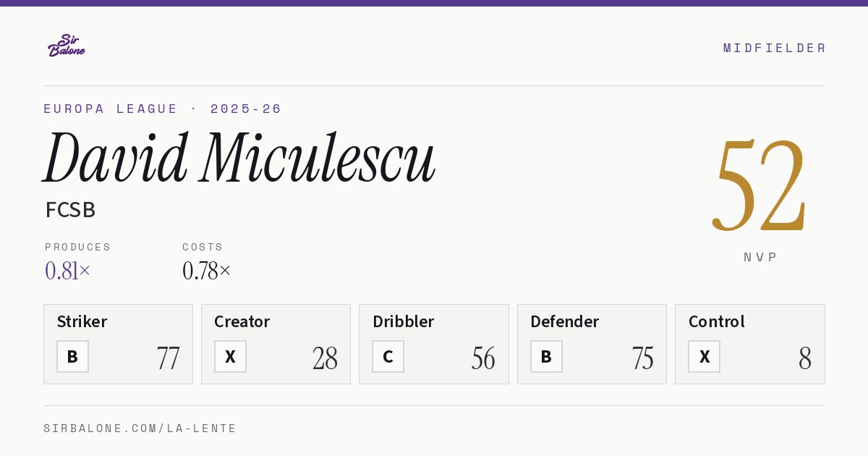This screenshot has height=456, width=868.
Task: Click the FCSB club name
Action: tap(70, 210)
